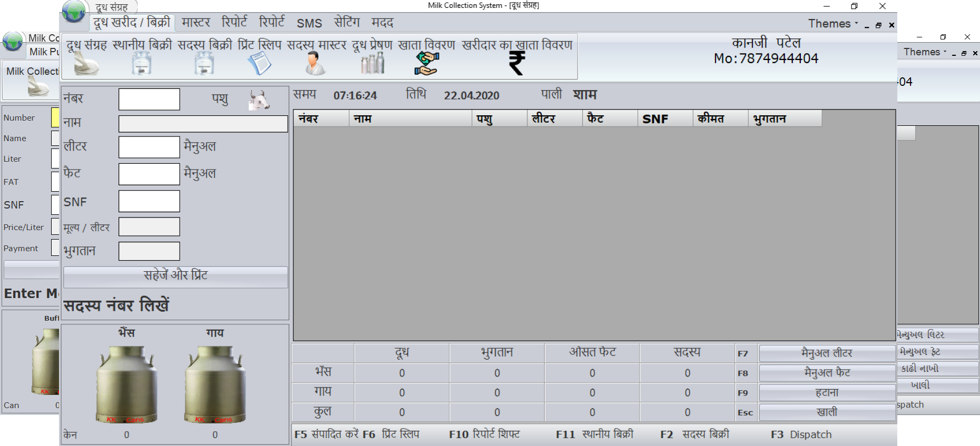This screenshot has width=980, height=446.
Task: Toggle the पशु cow animal icon
Action: point(259,100)
